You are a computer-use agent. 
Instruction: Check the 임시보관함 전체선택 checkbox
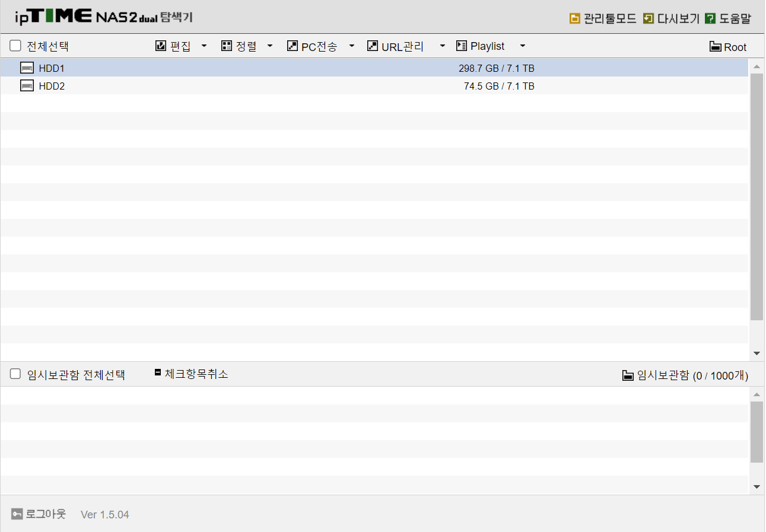pyautogui.click(x=15, y=374)
